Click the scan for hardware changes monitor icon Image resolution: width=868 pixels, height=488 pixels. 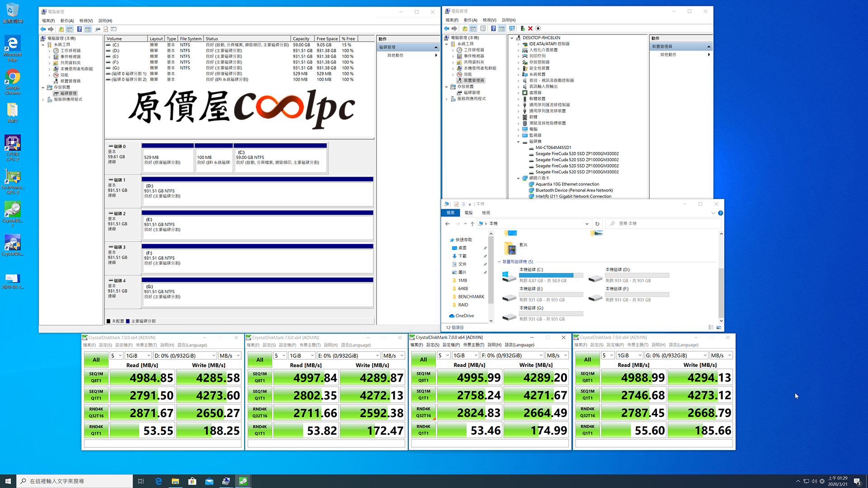512,28
